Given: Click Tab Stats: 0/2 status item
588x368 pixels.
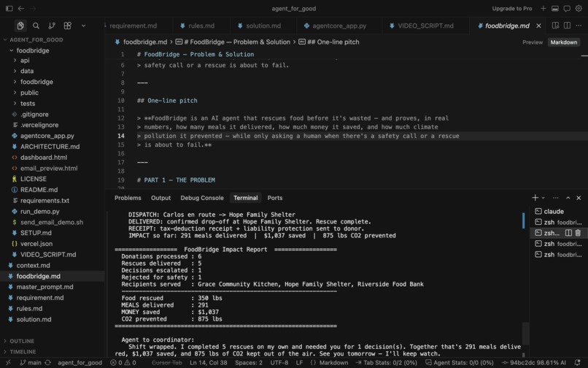Looking at the screenshot, I should pos(386,362).
